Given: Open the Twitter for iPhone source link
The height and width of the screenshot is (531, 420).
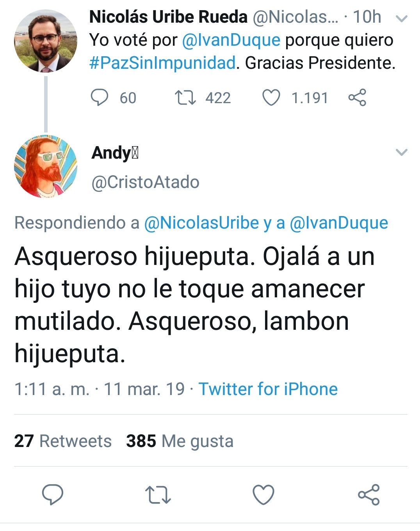Looking at the screenshot, I should (x=268, y=389).
